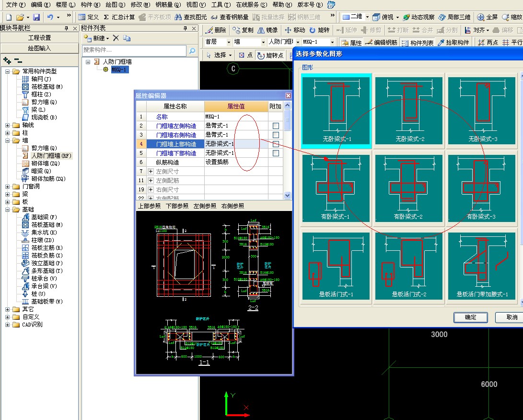Switch to 上部参照 reference tab
This screenshot has width=523, height=420.
(149, 206)
